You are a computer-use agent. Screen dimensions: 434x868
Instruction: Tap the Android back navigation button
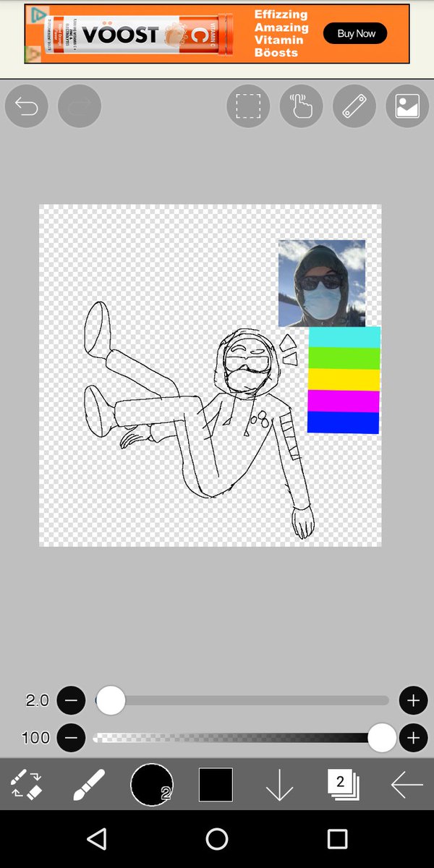click(96, 838)
